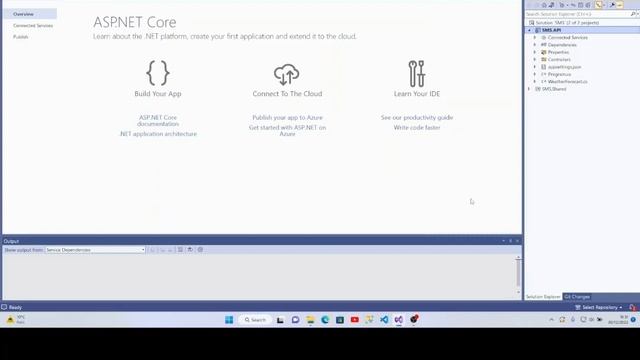640x360 pixels.
Task: Open the Publish sidebar tab
Action: (x=20, y=37)
